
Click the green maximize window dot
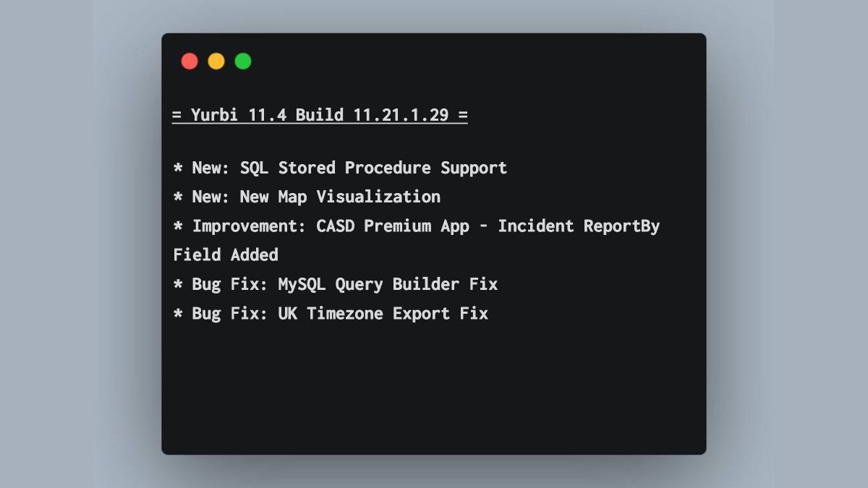pyautogui.click(x=243, y=61)
